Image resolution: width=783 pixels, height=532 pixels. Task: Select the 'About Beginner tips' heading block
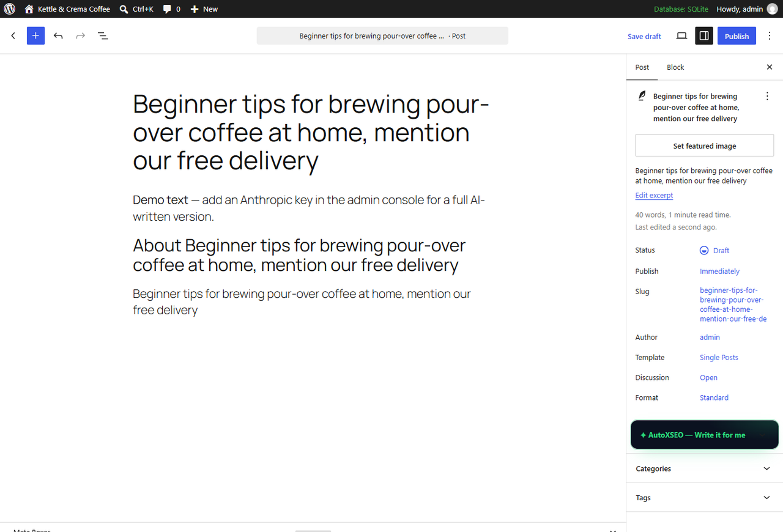(312, 255)
